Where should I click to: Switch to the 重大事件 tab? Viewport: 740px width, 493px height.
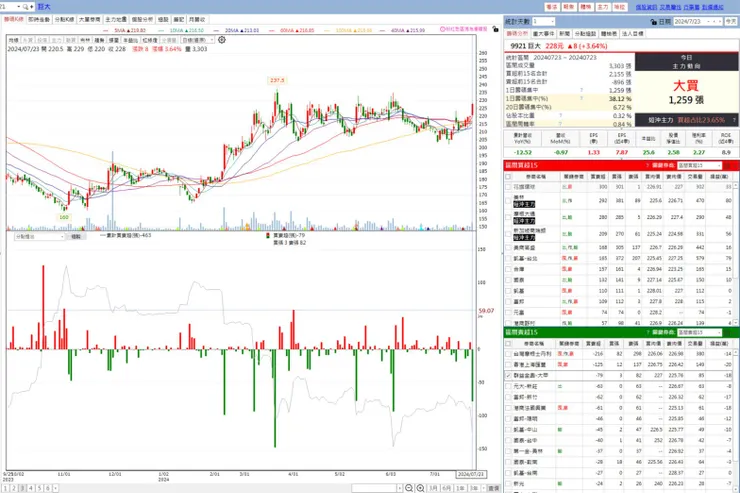[x=544, y=34]
